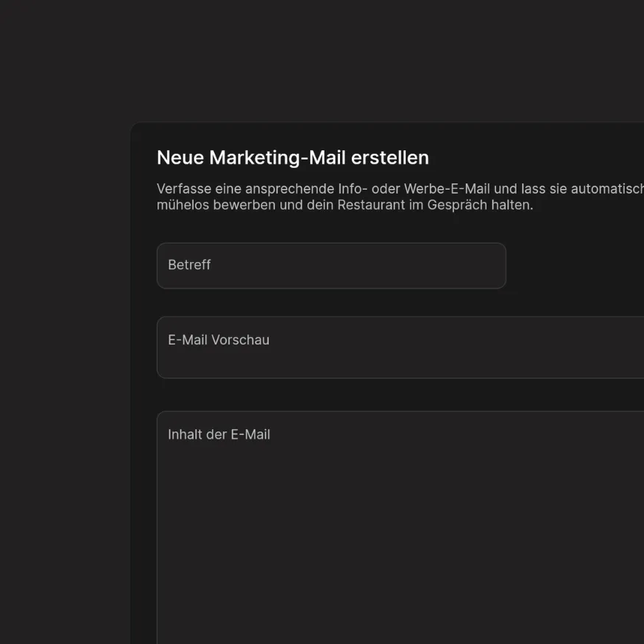Click the 'Inhalt der E-Mail' placeholder label
This screenshot has height=644, width=644.
click(x=219, y=434)
